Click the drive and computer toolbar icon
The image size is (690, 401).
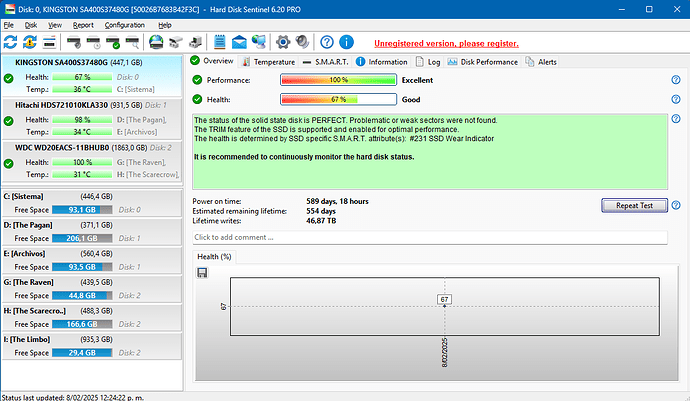click(195, 42)
